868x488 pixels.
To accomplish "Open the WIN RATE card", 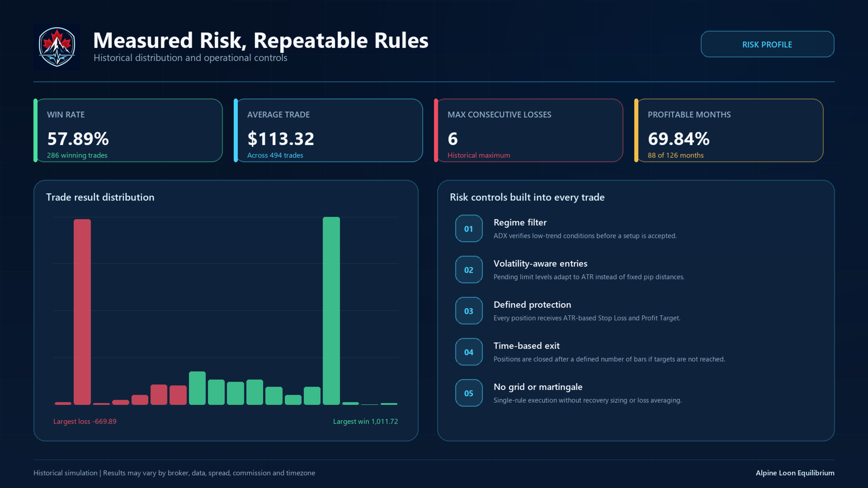I will [x=128, y=130].
